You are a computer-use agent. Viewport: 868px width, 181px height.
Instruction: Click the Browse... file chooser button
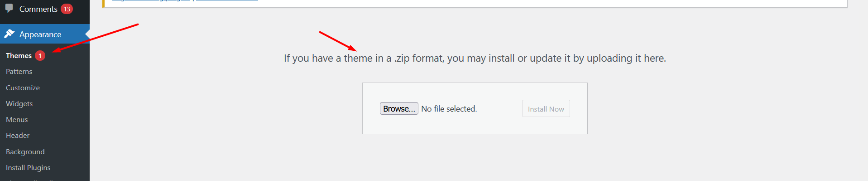tap(399, 109)
